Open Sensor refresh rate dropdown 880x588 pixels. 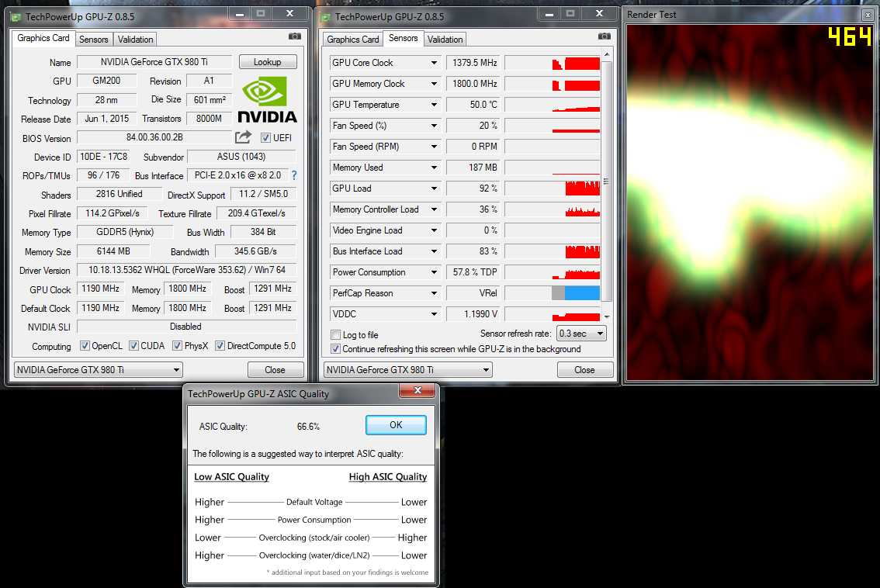coord(581,334)
